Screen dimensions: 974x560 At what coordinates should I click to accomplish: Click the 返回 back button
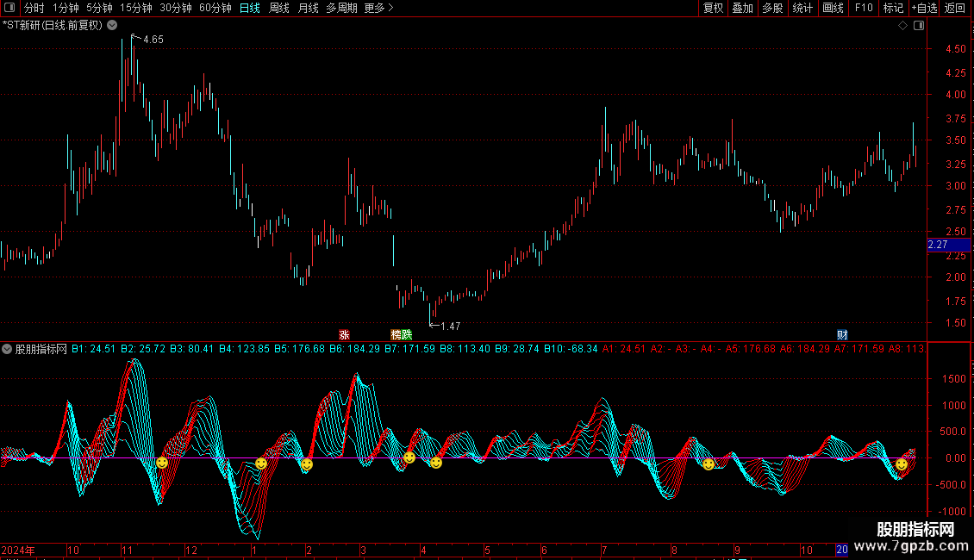pos(955,8)
